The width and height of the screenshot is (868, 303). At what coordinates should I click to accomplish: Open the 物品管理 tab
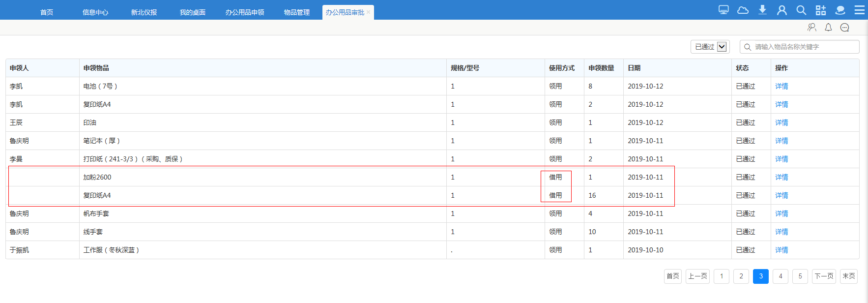click(297, 12)
